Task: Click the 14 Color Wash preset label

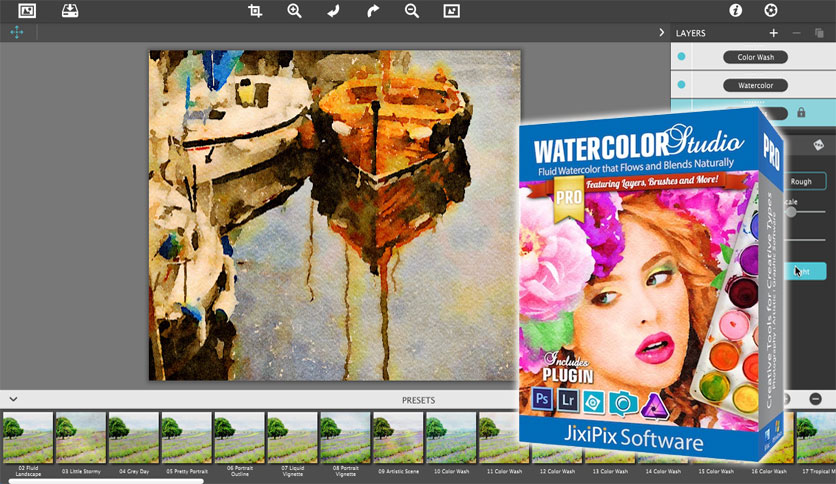Action: tap(663, 471)
